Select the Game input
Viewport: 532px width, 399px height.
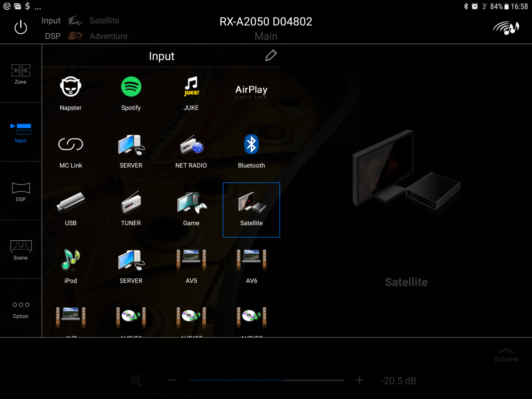tap(191, 209)
